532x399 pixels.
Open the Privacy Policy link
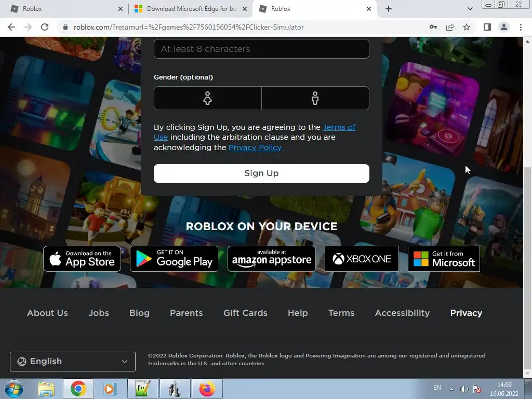255,148
